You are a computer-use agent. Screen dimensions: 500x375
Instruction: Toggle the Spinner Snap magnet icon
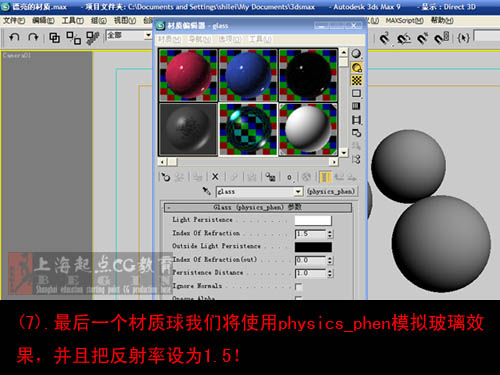pos(442,38)
